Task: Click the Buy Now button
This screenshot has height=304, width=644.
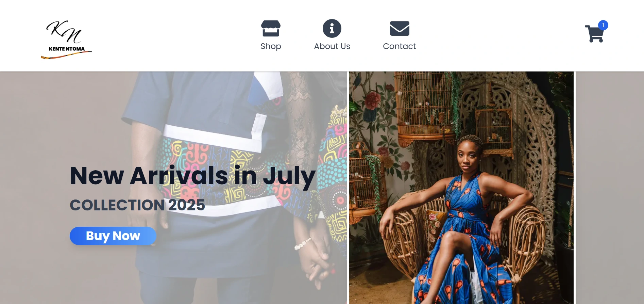Action: click(113, 236)
